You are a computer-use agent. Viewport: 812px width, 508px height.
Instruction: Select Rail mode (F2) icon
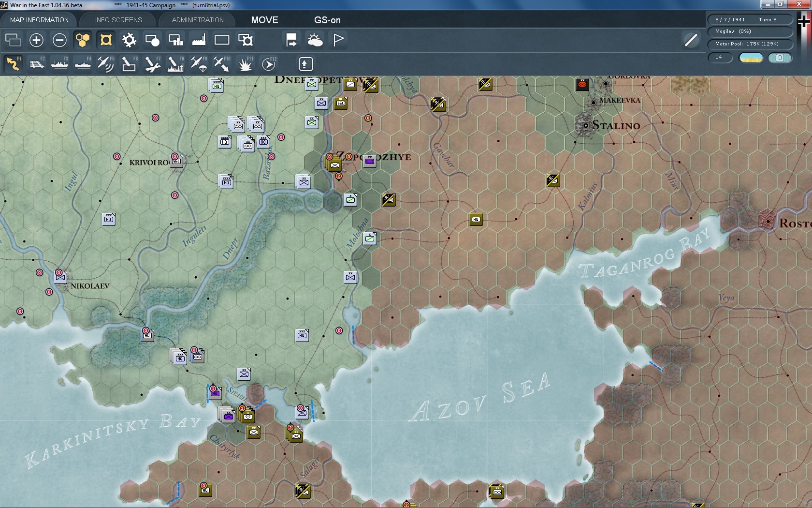[x=36, y=64]
